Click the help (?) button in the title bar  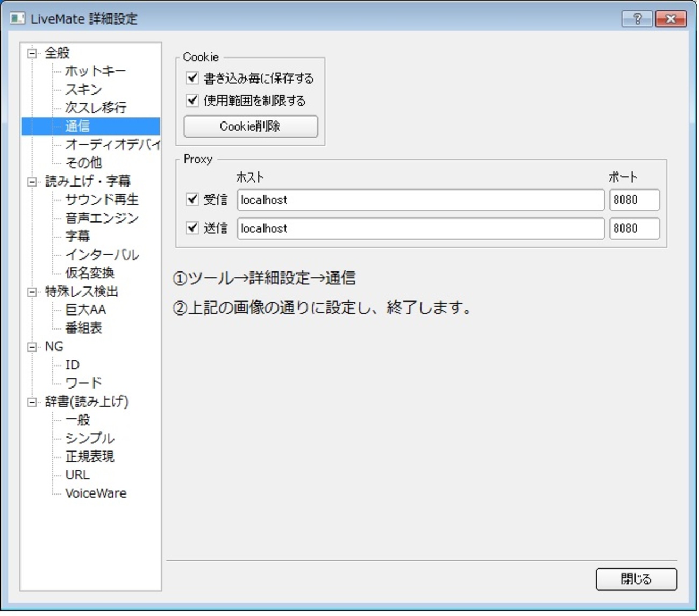pyautogui.click(x=637, y=19)
